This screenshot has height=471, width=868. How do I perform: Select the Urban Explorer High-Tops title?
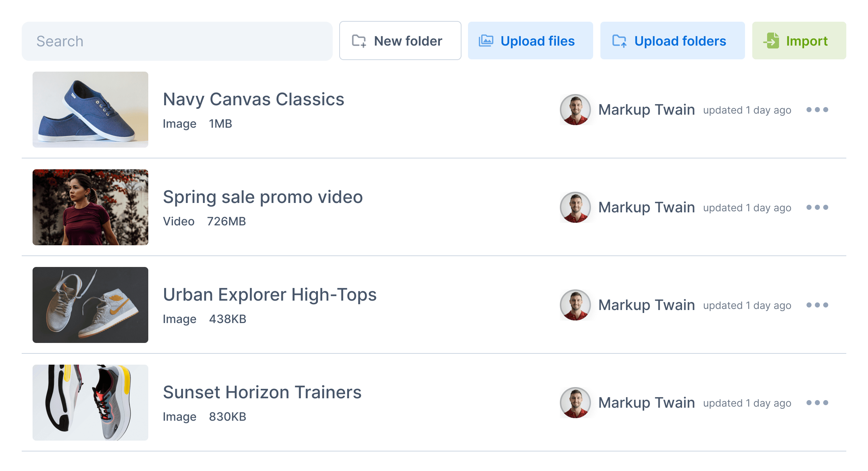tap(270, 295)
